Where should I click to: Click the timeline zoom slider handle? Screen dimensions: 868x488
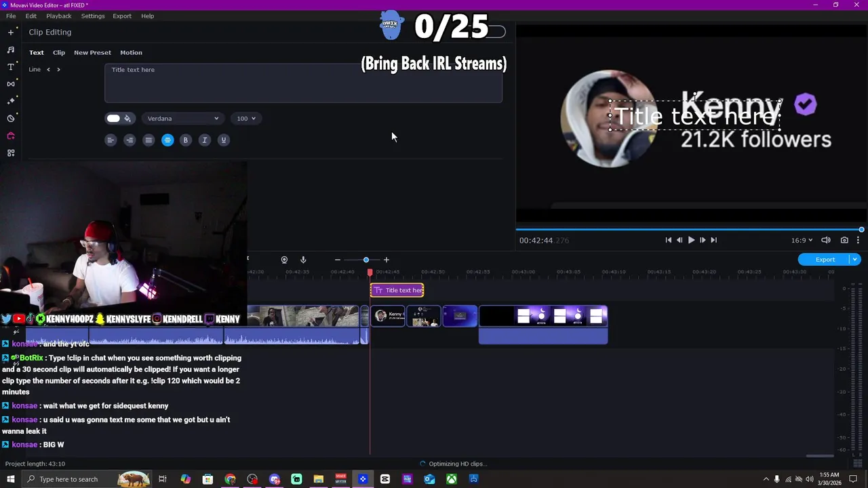(x=366, y=260)
